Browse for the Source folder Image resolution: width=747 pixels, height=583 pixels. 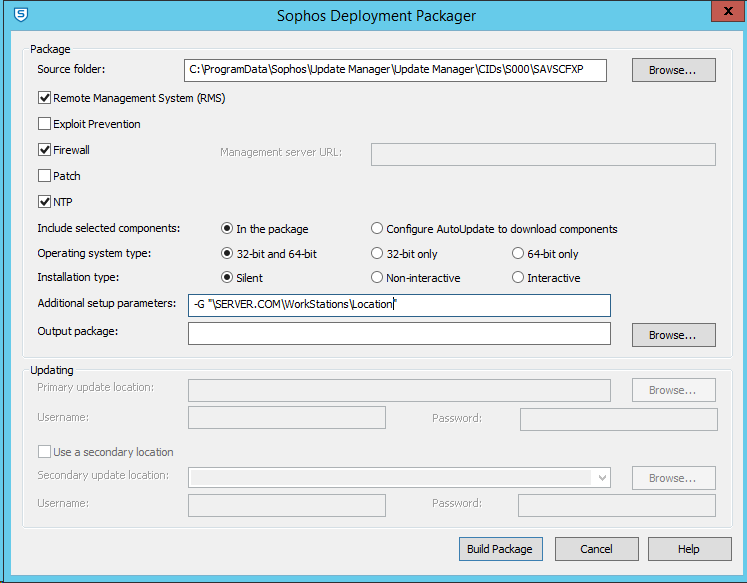(x=673, y=70)
